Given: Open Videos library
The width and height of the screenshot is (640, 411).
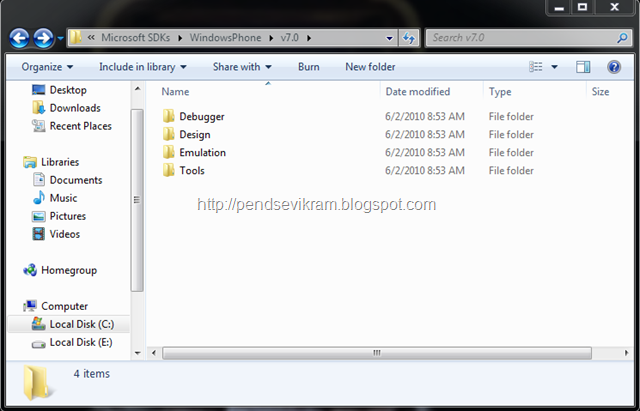Looking at the screenshot, I should (64, 234).
